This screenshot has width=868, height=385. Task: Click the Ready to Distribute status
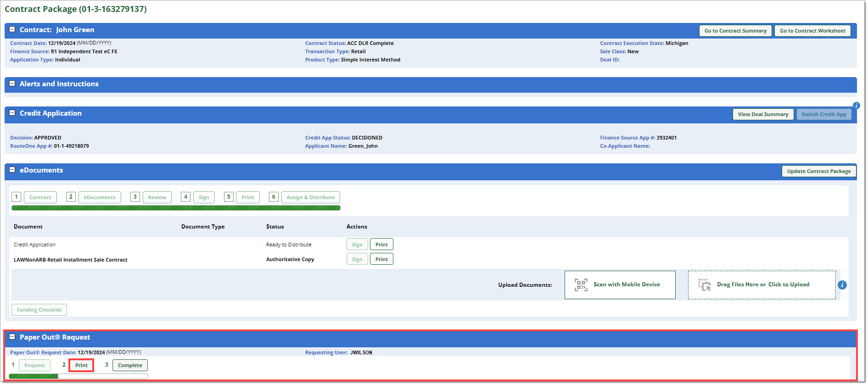point(289,245)
